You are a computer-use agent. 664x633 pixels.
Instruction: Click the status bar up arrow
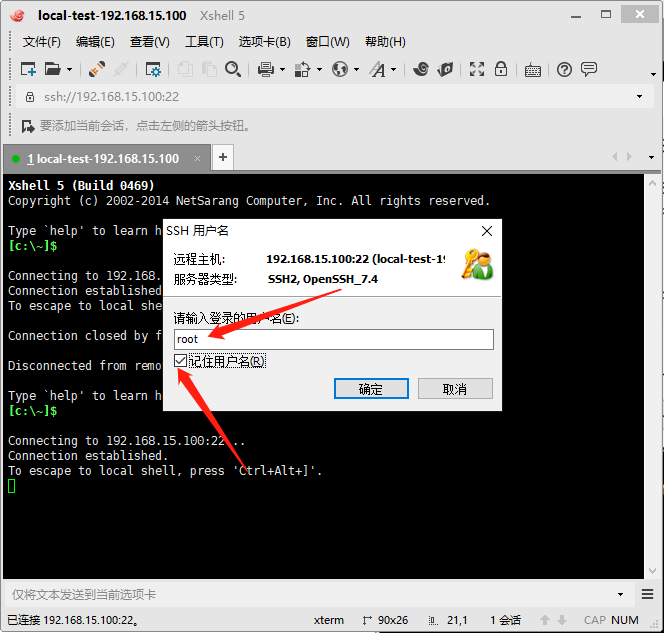pyautogui.click(x=545, y=620)
